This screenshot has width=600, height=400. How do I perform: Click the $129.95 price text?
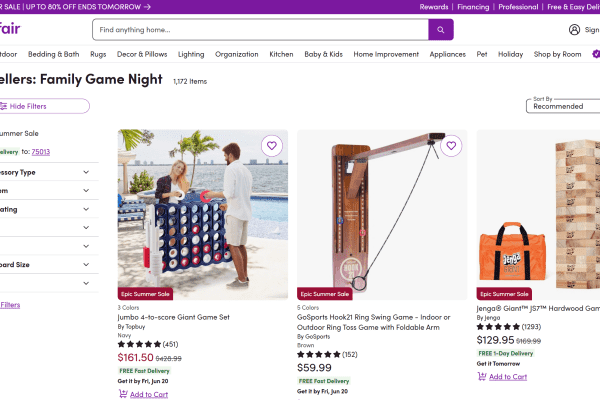[x=495, y=340]
